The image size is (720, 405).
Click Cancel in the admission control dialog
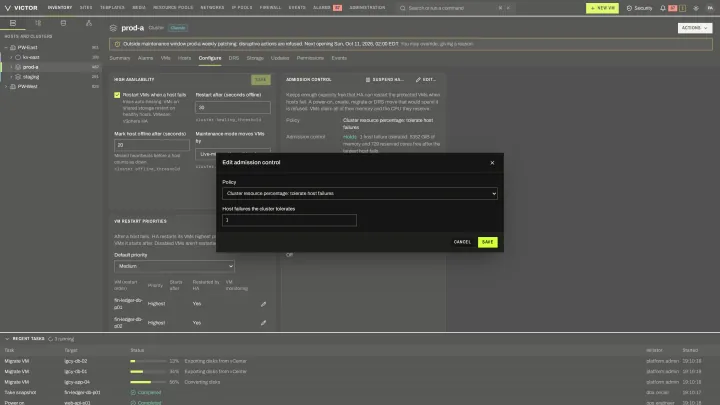[462, 242]
